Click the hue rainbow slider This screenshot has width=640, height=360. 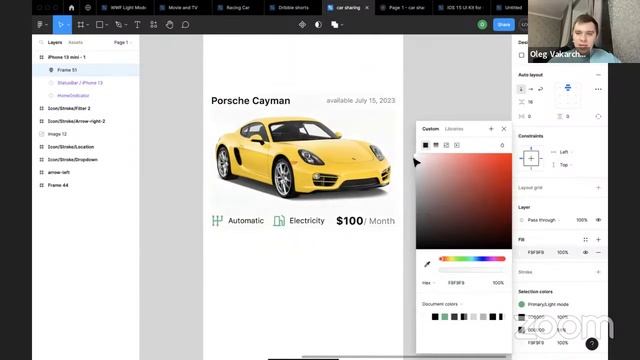click(x=472, y=259)
